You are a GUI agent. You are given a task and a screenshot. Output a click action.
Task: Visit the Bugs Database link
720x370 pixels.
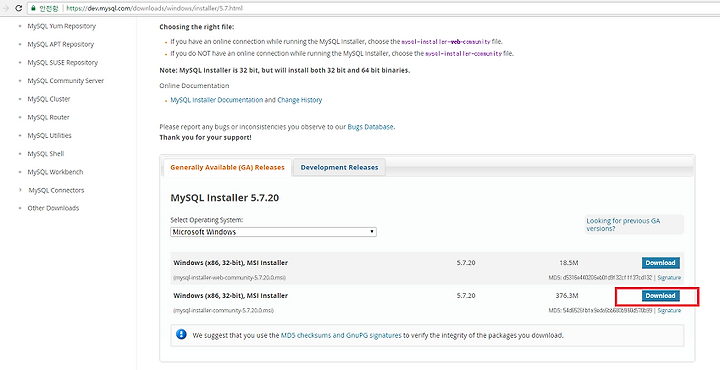tap(370, 127)
